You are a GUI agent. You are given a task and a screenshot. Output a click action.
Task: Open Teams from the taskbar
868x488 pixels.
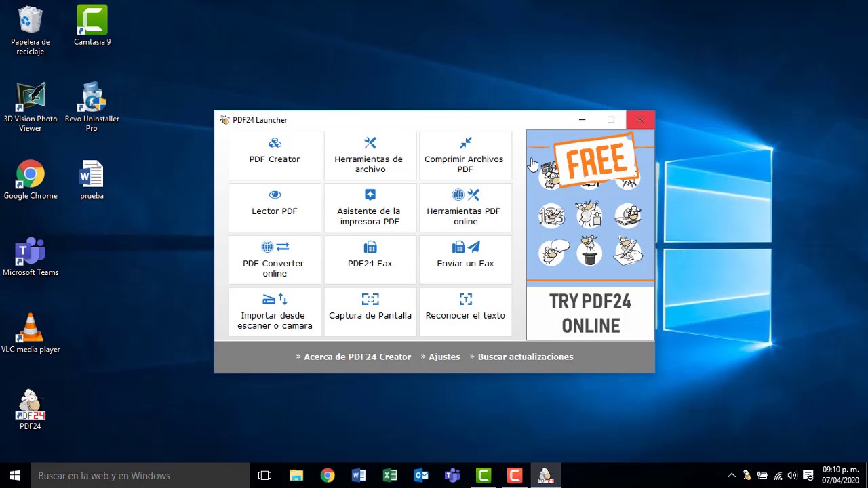pyautogui.click(x=452, y=475)
